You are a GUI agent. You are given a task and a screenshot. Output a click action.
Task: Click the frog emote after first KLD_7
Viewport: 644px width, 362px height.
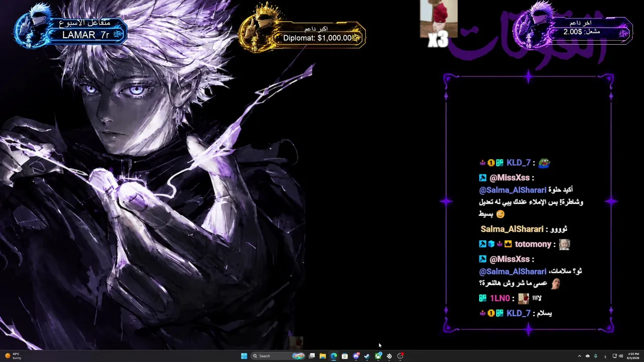coord(544,163)
